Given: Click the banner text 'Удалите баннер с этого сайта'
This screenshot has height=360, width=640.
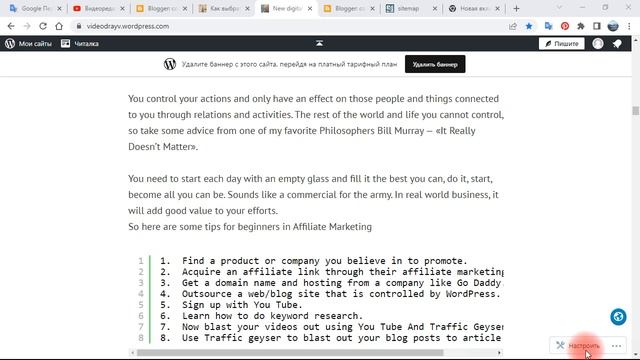Looking at the screenshot, I should click(x=229, y=64).
